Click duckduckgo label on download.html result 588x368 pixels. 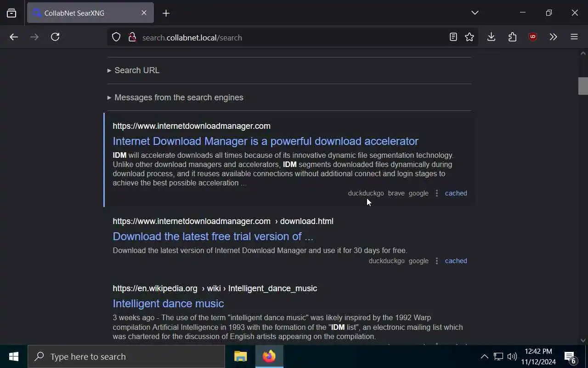point(386,261)
